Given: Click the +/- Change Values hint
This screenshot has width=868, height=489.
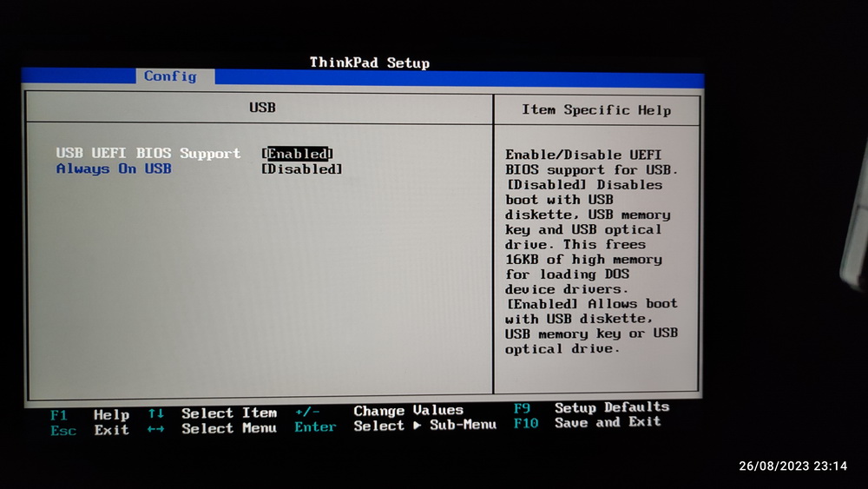Looking at the screenshot, I should [x=379, y=411].
